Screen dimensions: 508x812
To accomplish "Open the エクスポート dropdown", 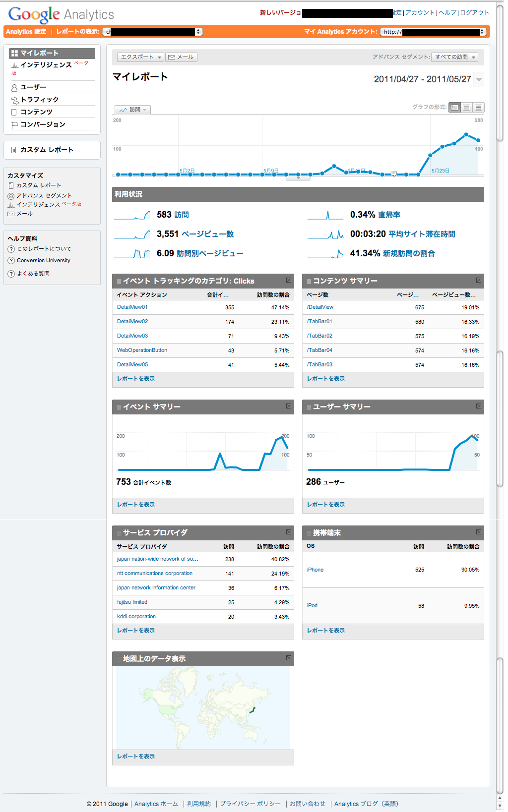I will 141,57.
